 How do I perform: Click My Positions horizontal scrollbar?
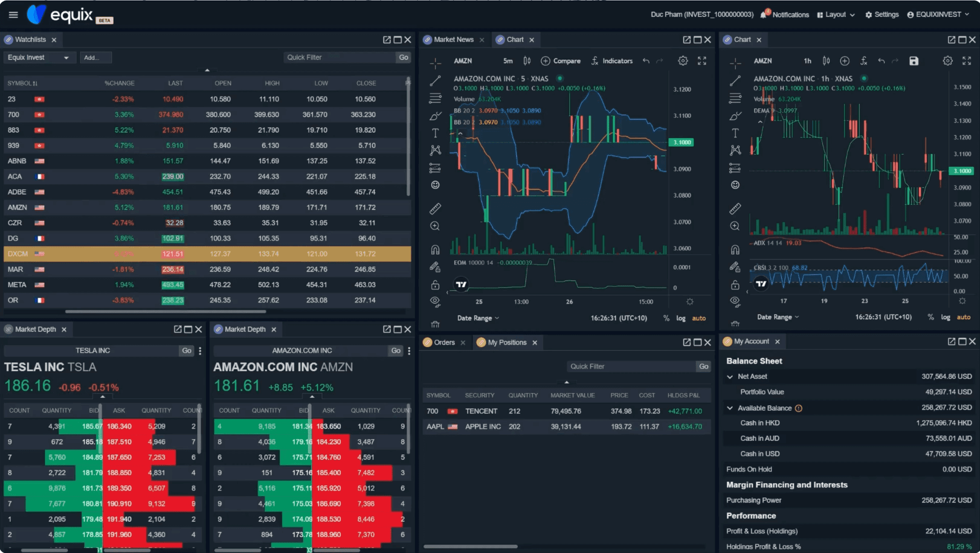tap(470, 546)
